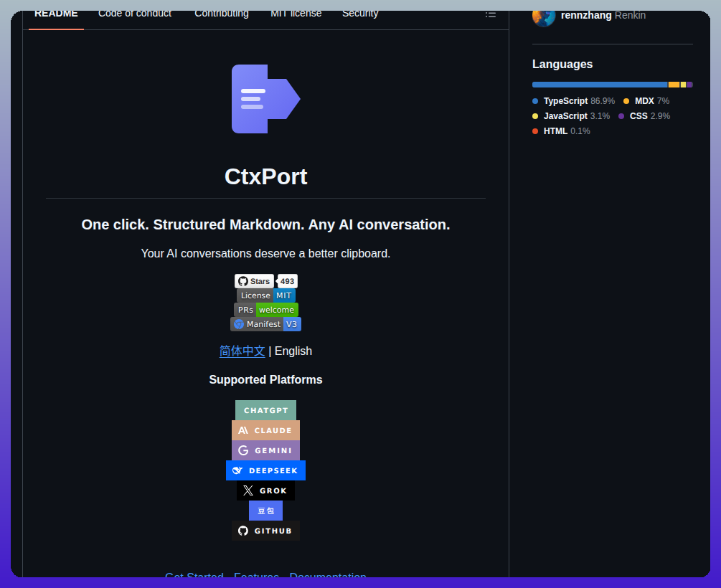This screenshot has width=721, height=588.
Task: Click the Claude platform badge
Action: pos(265,430)
